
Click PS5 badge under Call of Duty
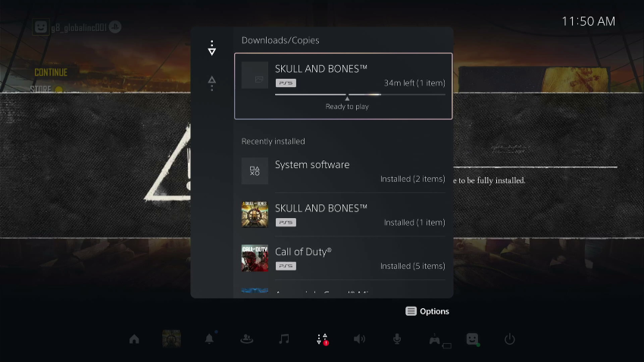[x=286, y=266]
